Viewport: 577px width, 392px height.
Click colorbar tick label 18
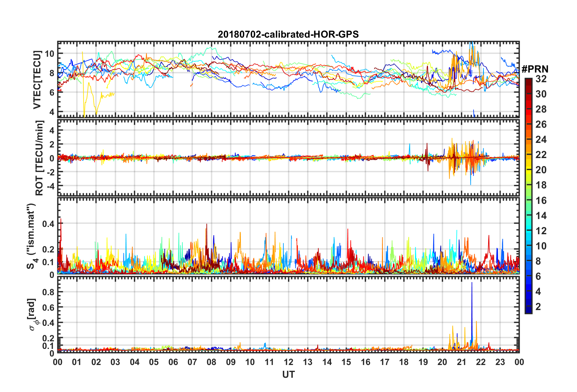coord(541,185)
